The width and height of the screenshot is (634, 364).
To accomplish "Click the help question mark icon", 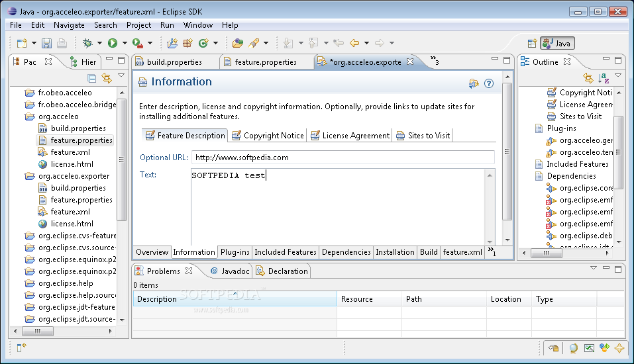I will point(489,83).
